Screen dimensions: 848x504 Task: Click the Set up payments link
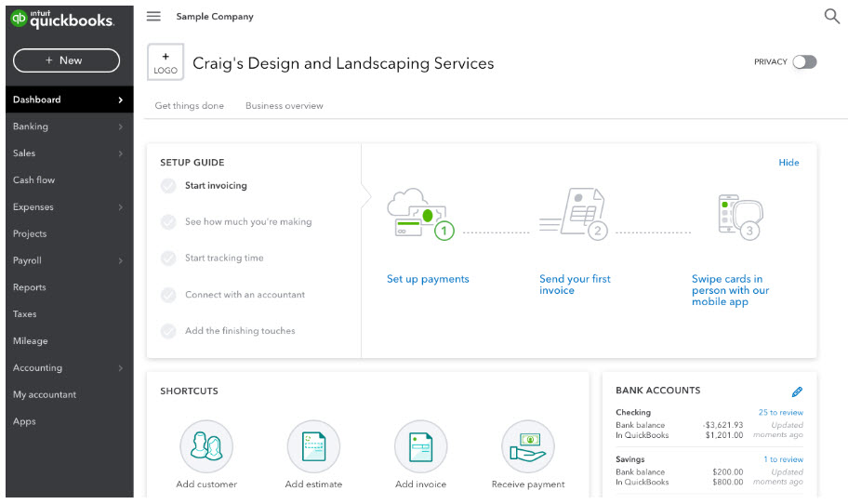click(428, 279)
